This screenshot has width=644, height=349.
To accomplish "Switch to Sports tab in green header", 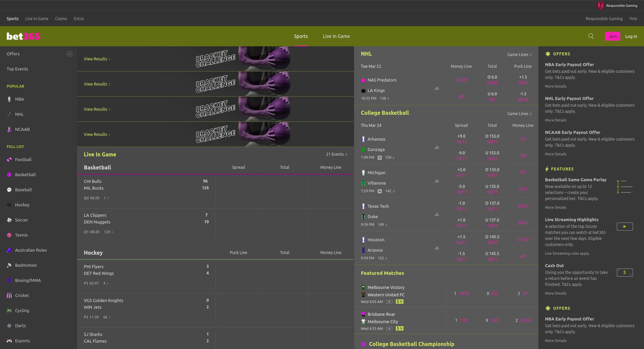I will tap(301, 36).
